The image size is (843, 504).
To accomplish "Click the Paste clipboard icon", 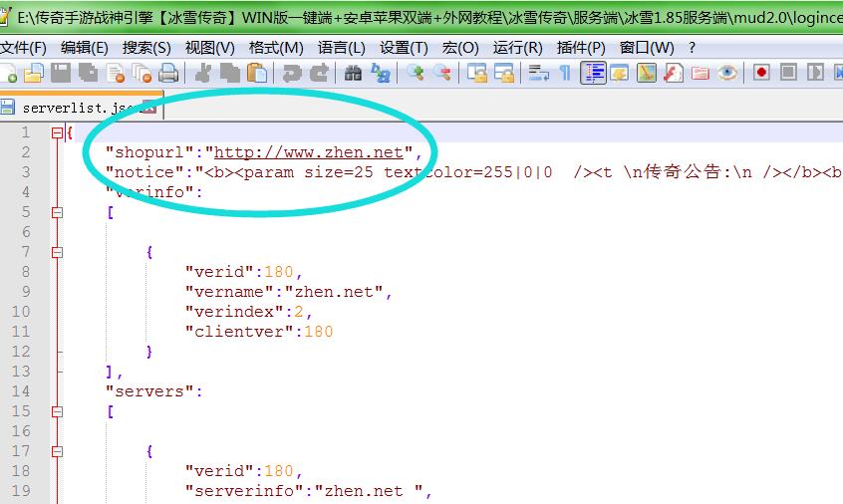I will tap(257, 73).
